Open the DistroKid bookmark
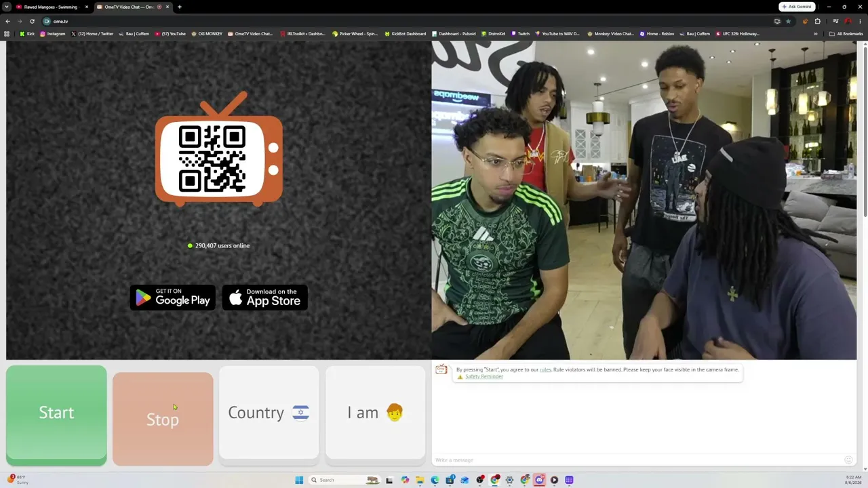 pos(493,34)
